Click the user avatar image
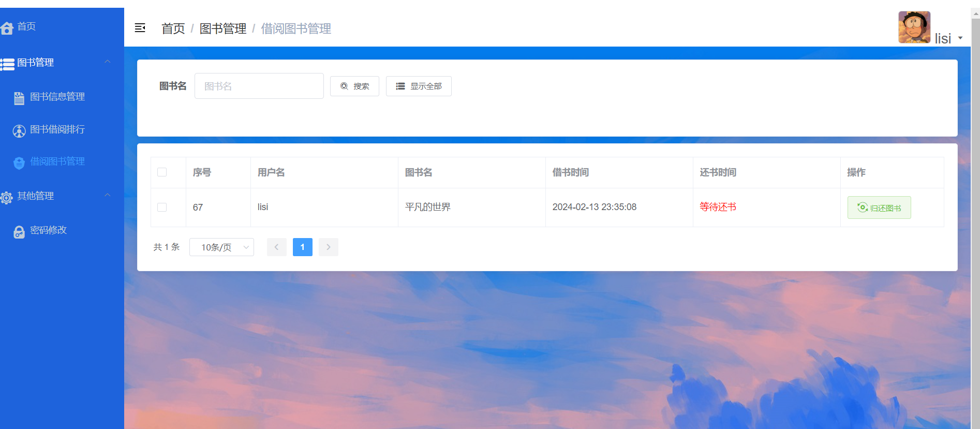 [914, 27]
